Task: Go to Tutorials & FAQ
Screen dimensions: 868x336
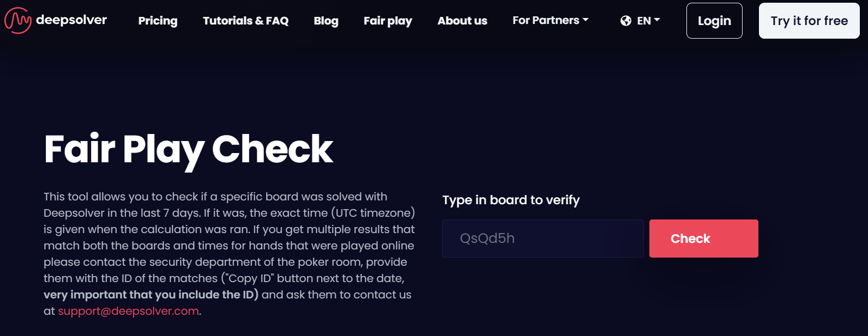Action: click(245, 21)
